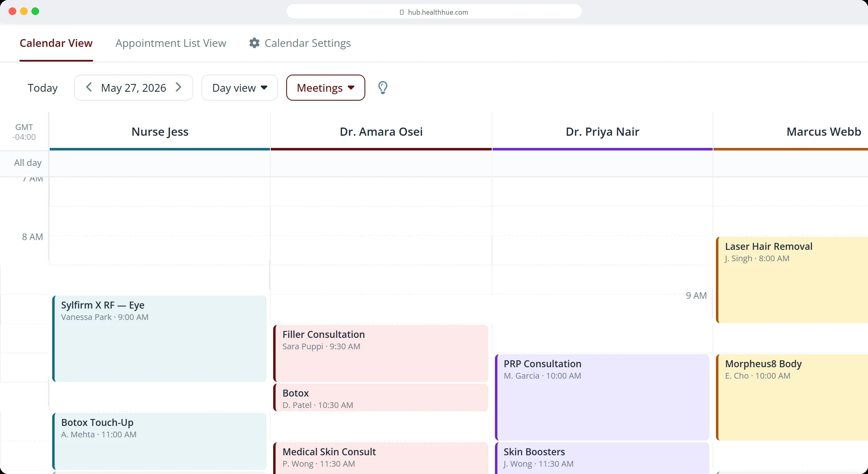Open the May 27, 2026 date picker
This screenshot has height=474, width=868.
(x=134, y=88)
